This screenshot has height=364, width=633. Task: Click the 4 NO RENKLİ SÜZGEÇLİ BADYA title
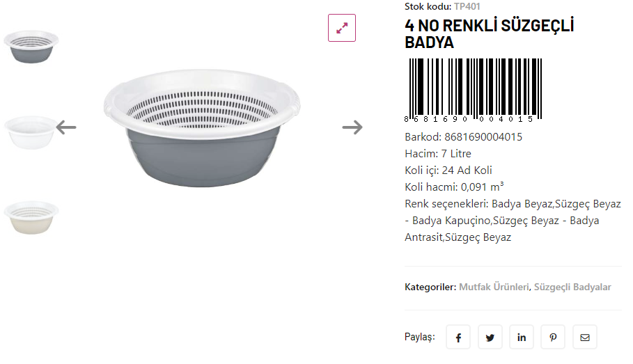pyautogui.click(x=489, y=34)
